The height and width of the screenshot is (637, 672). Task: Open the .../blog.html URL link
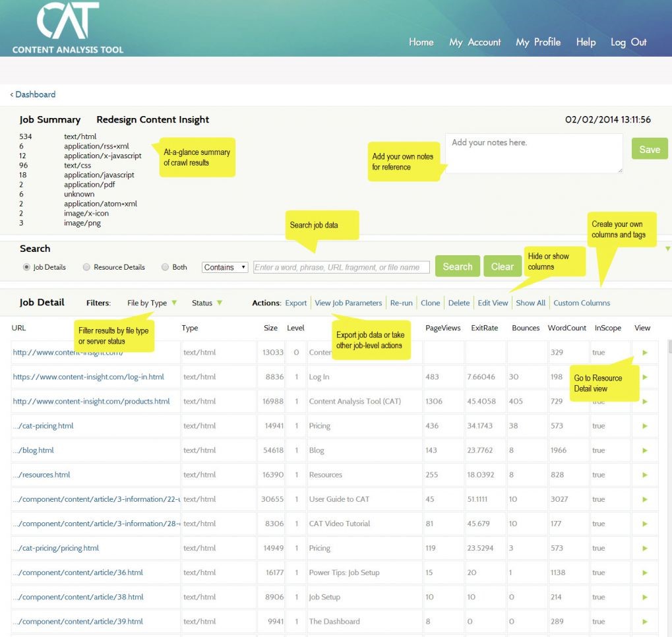33,450
